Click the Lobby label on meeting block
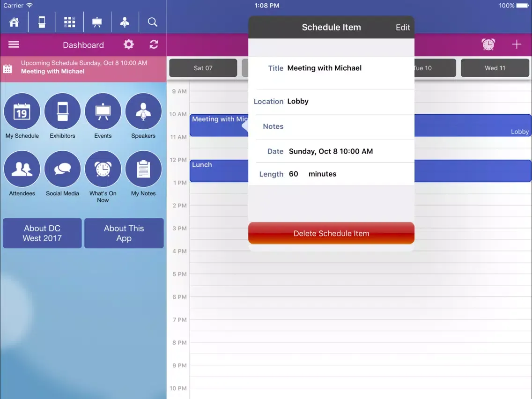The image size is (532, 399). coord(519,132)
